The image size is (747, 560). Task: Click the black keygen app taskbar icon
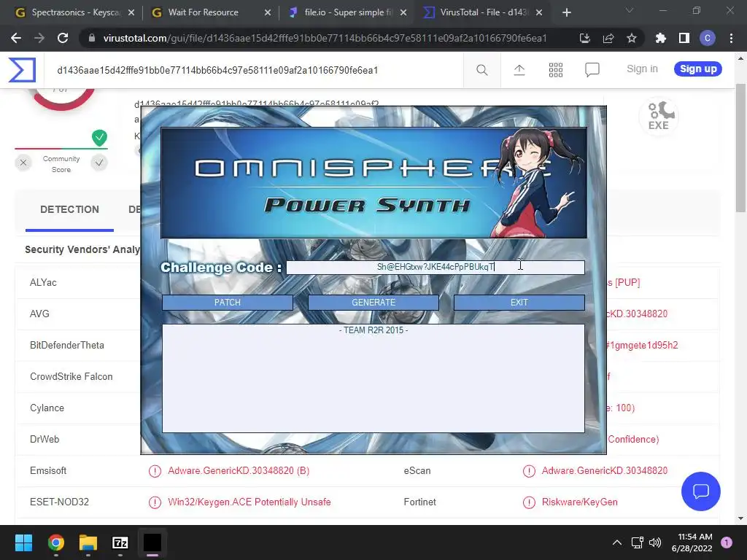point(152,542)
